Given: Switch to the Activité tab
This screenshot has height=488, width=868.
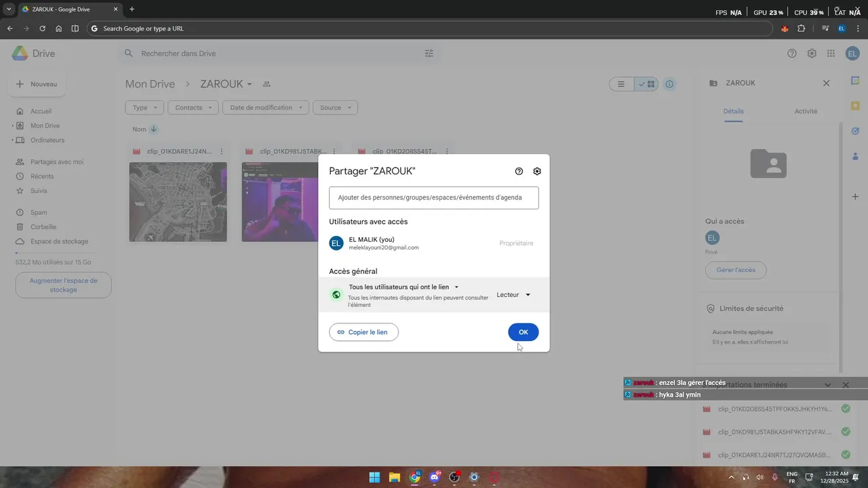Looking at the screenshot, I should coord(806,111).
